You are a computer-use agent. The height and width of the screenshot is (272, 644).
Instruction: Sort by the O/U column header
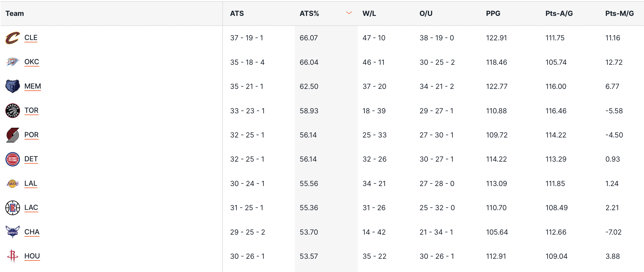point(426,14)
